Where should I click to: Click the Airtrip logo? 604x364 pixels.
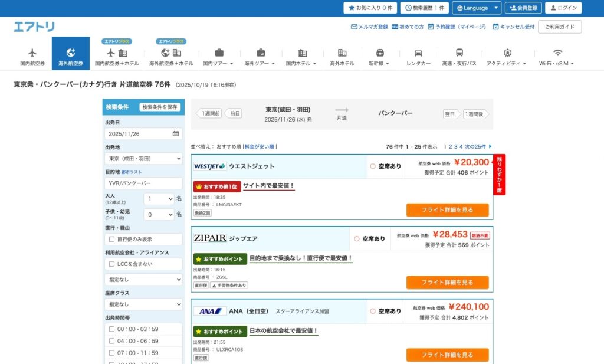coord(34,27)
